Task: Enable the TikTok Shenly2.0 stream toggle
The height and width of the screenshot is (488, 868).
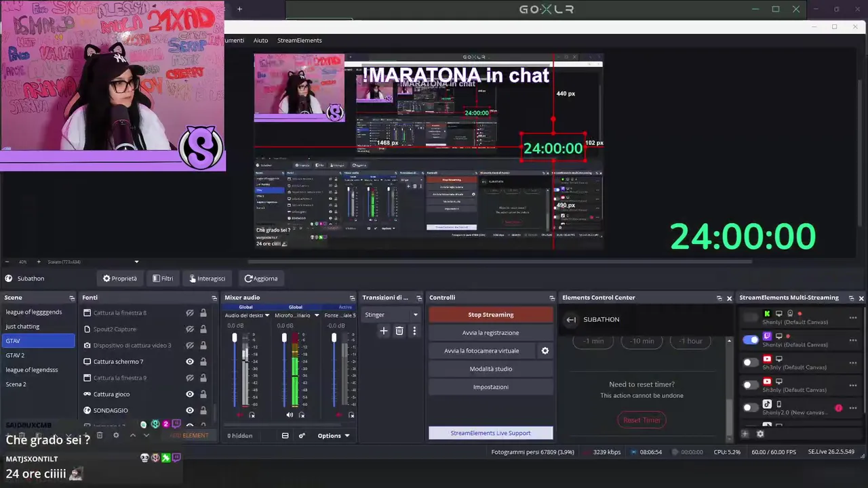Action: 751,407
